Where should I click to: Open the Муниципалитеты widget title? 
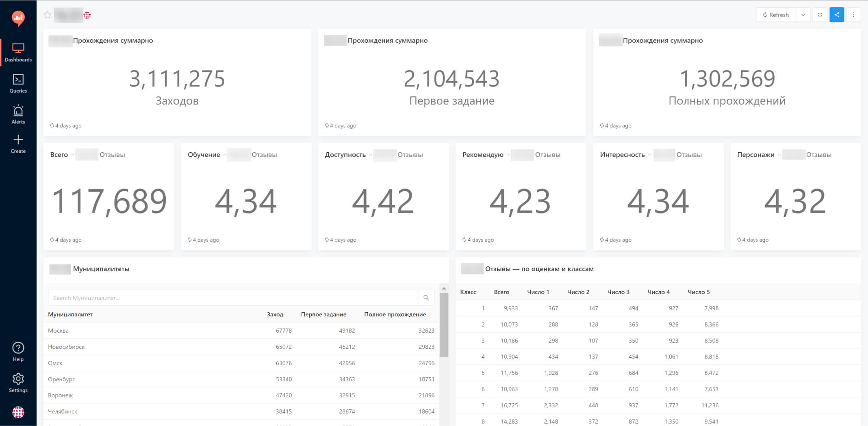tap(101, 269)
